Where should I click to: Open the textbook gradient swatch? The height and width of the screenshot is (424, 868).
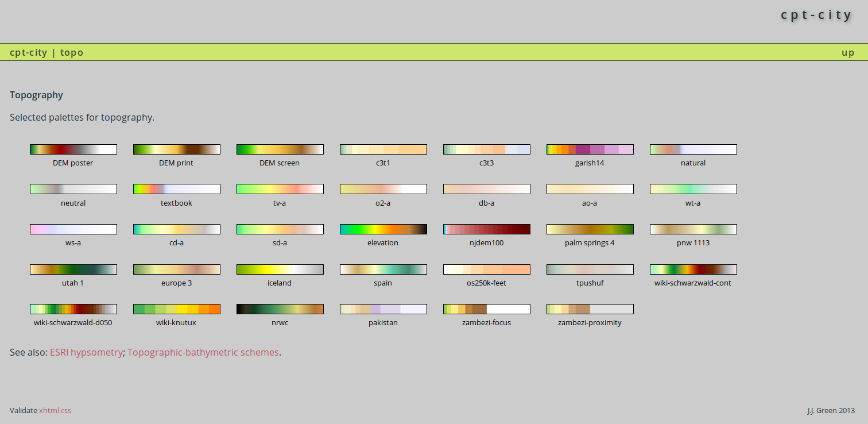(x=177, y=189)
